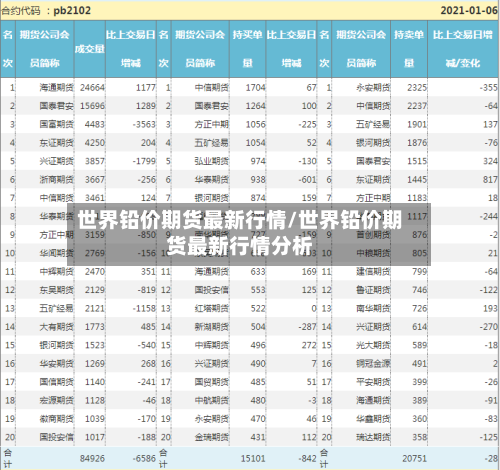This screenshot has width=500, height=470.
Task: Click the 宏源期货 company cell
Action: tap(56, 400)
